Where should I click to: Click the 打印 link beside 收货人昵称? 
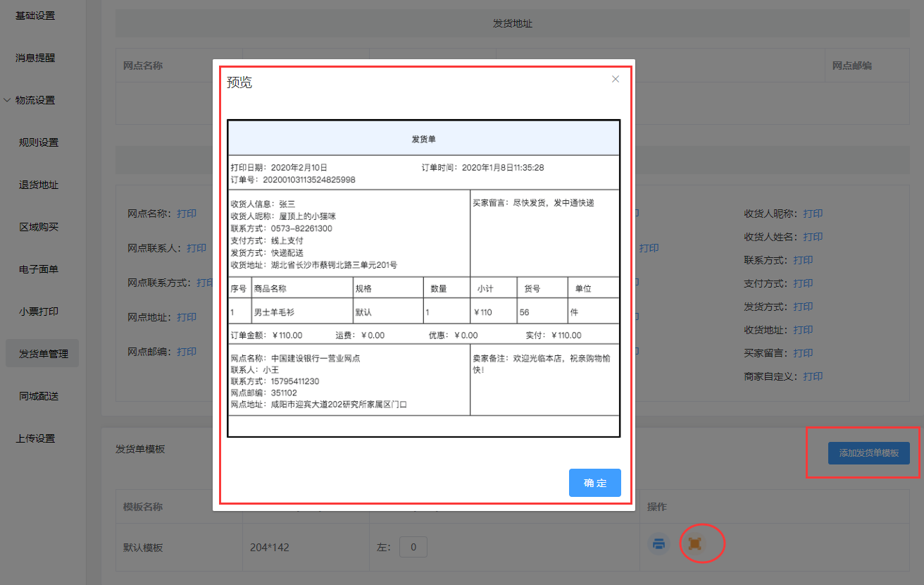(813, 214)
